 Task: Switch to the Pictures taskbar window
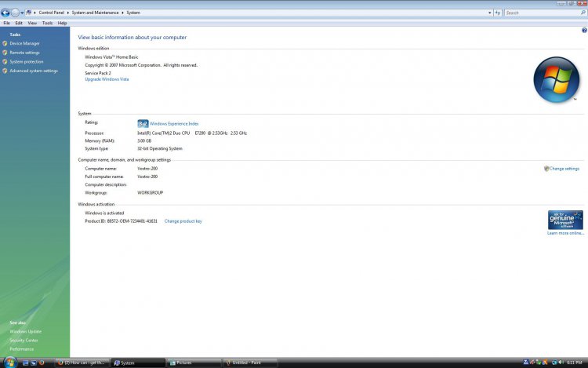click(194, 363)
